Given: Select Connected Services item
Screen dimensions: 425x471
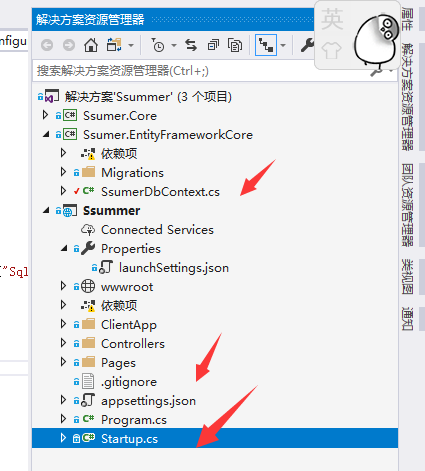Looking at the screenshot, I should pos(157,230).
